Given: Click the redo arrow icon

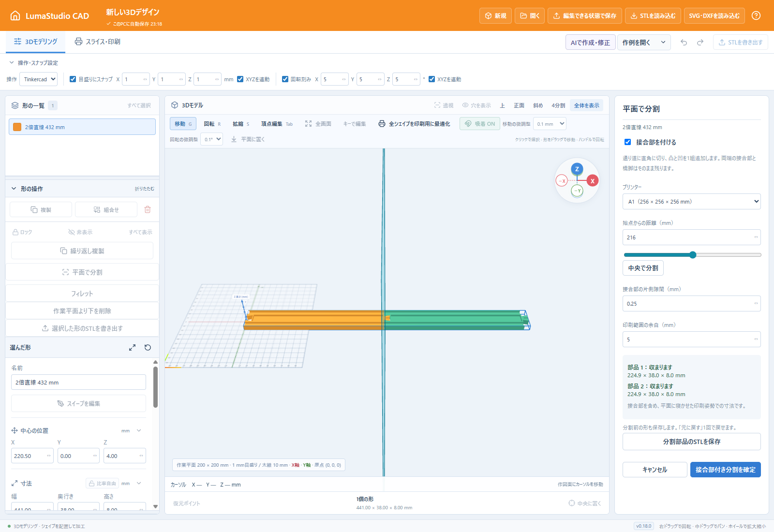Looking at the screenshot, I should click(x=700, y=43).
